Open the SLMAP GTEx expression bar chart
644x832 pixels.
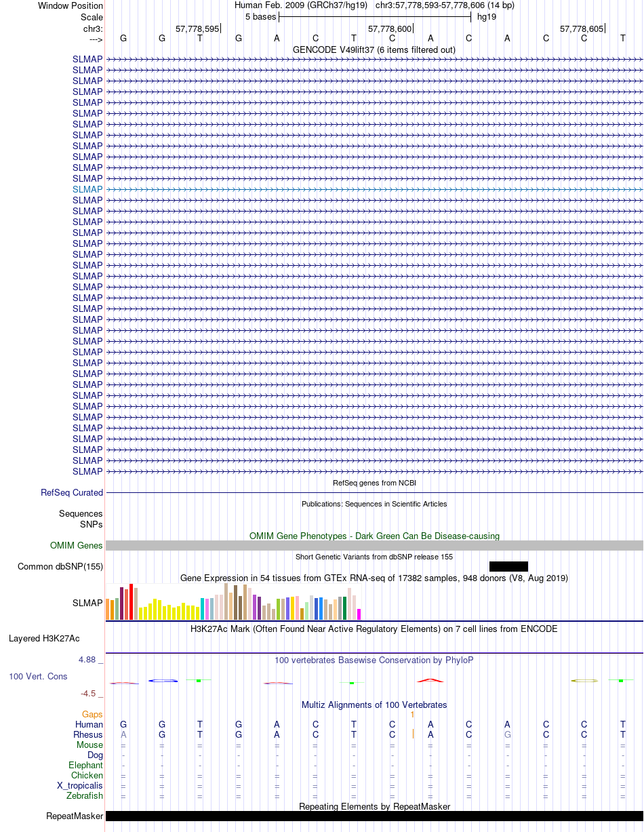pos(234,602)
